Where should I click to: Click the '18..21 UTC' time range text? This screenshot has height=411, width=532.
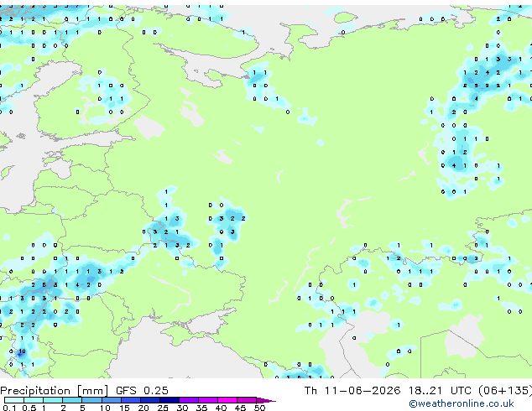(440, 390)
